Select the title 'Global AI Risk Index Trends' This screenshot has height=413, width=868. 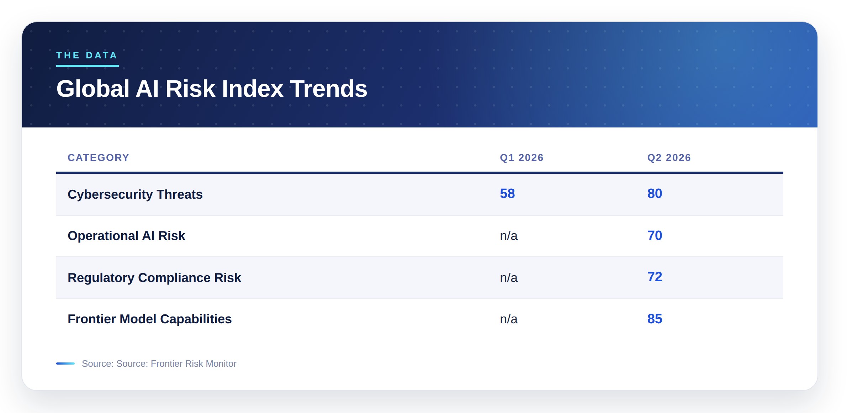pos(212,89)
